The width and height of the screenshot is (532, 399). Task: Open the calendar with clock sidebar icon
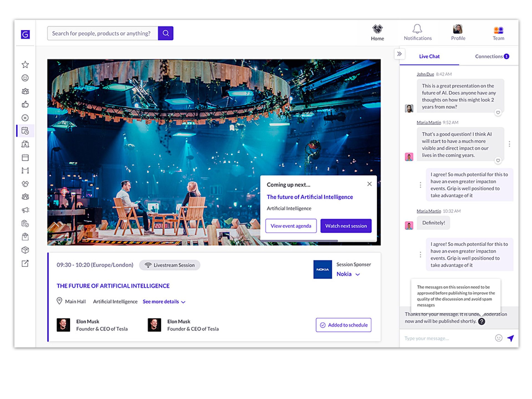coord(25,131)
